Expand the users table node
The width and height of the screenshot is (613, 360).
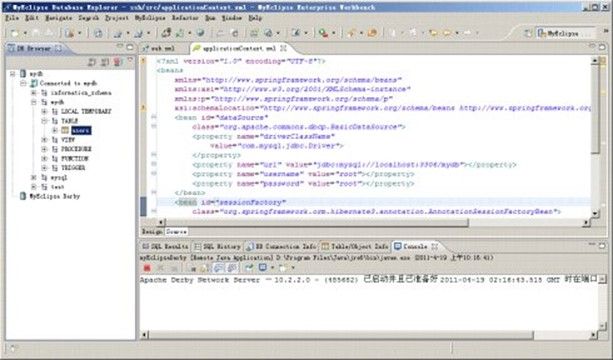(55, 130)
